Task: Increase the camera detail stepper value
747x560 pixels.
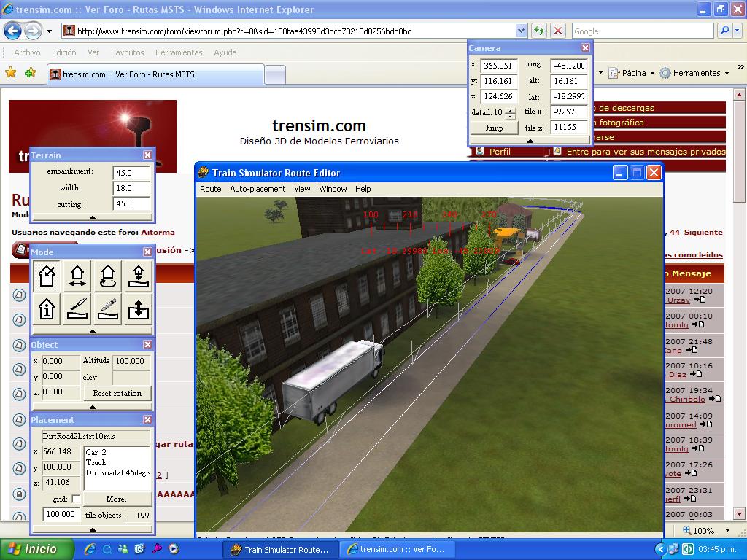Action: pos(511,110)
